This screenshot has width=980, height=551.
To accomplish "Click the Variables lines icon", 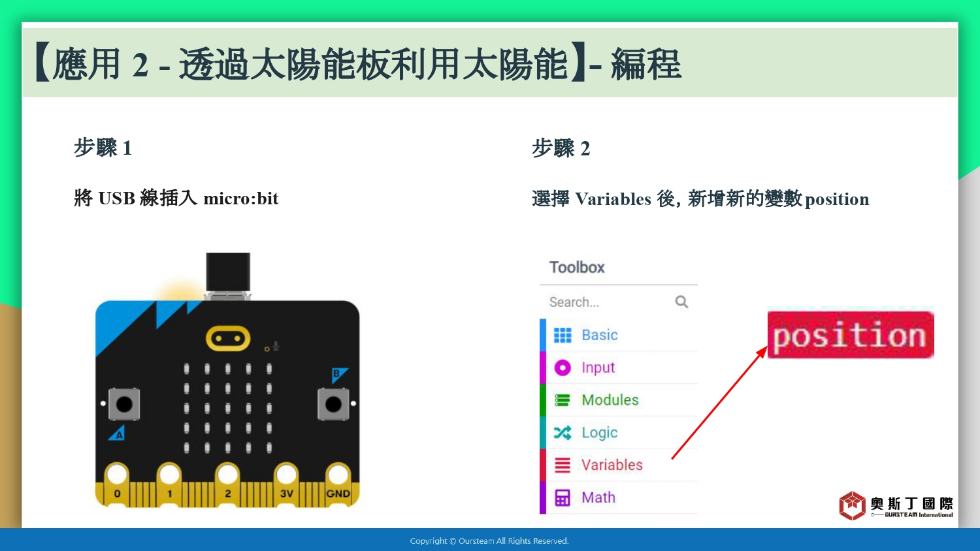I will coord(563,465).
